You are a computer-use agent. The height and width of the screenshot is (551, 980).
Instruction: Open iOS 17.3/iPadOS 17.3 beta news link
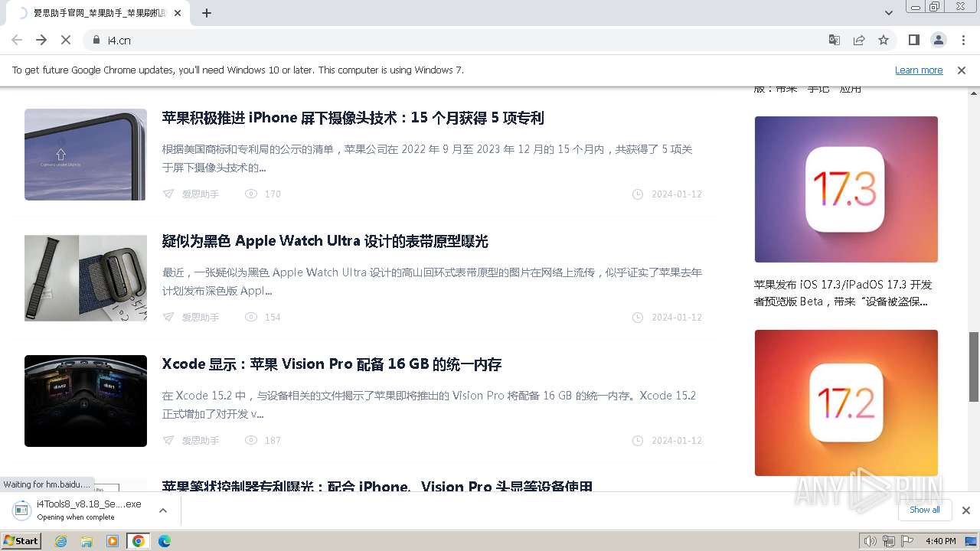point(842,293)
